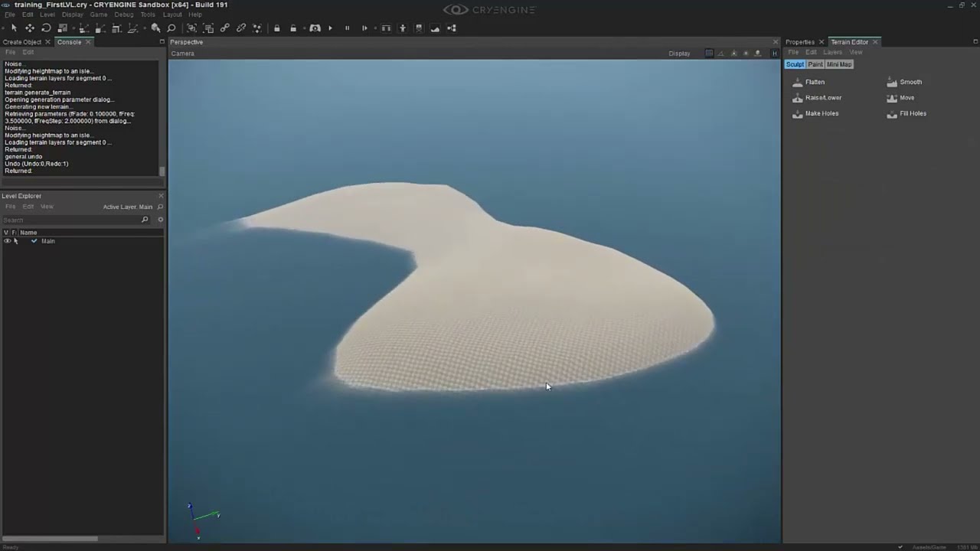The width and height of the screenshot is (980, 551).
Task: Click the broken-chain Unlink objects icon
Action: coord(241,28)
